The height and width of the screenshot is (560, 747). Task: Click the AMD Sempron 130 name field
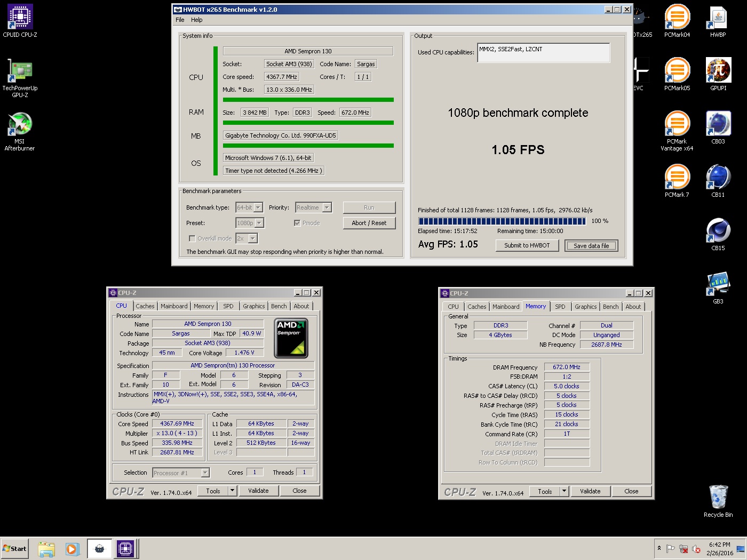tap(208, 324)
